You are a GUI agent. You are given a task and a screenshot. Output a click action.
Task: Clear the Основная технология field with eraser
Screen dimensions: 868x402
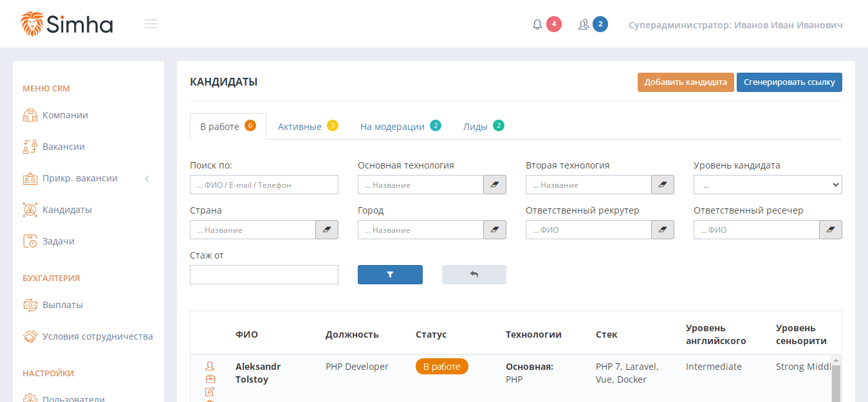point(495,185)
